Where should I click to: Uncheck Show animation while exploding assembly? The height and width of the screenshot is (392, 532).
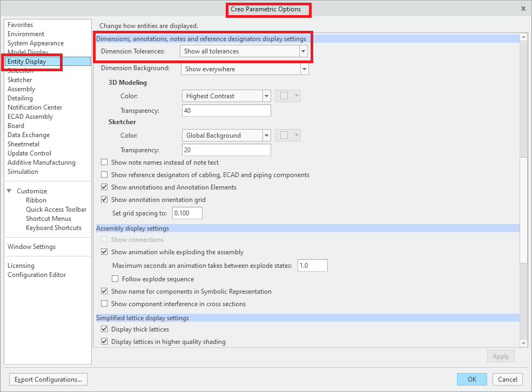point(104,252)
